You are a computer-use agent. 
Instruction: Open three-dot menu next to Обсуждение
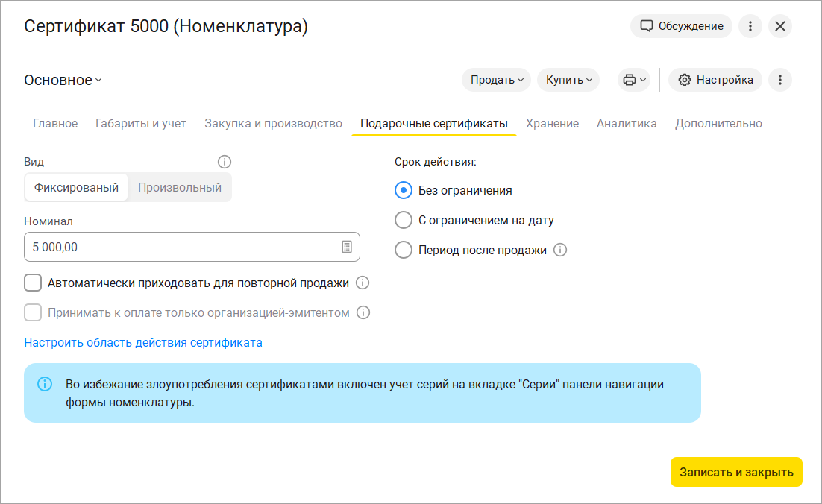pos(750,26)
